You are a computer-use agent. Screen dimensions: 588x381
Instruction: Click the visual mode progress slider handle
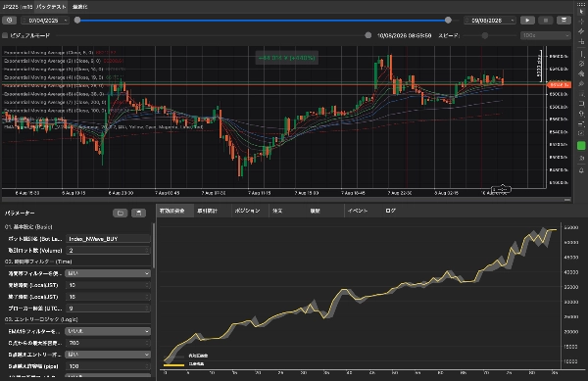tap(368, 35)
